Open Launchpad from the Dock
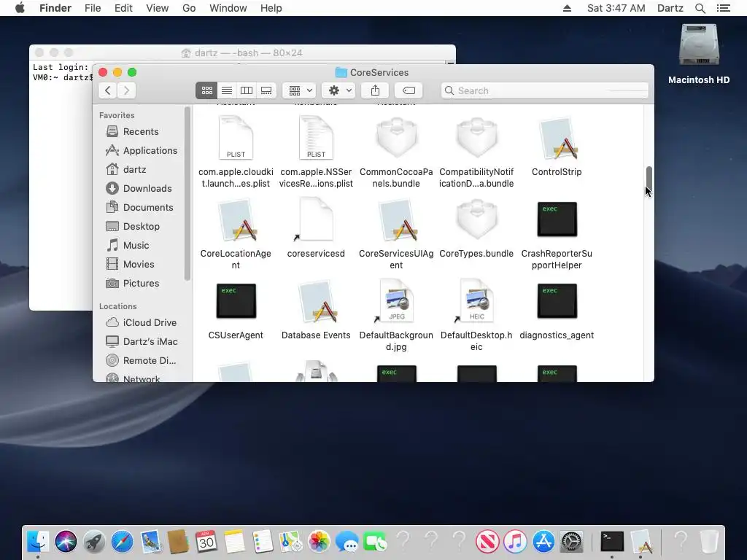The image size is (747, 560). pyautogui.click(x=94, y=542)
